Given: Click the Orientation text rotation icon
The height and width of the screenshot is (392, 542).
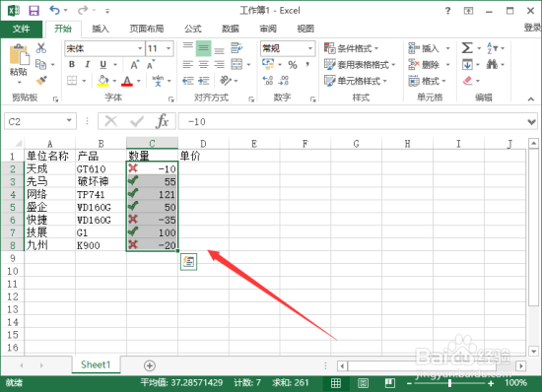Looking at the screenshot, I should (226, 81).
